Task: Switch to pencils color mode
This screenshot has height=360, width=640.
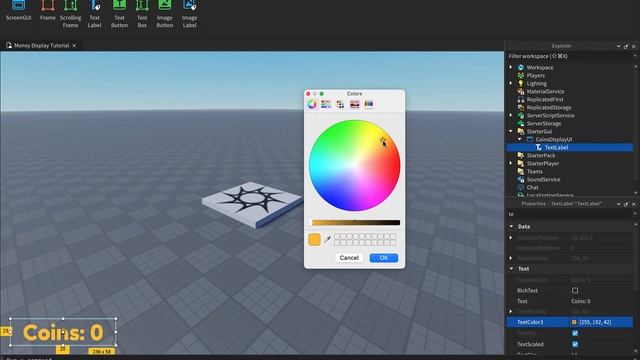Action: (x=369, y=104)
